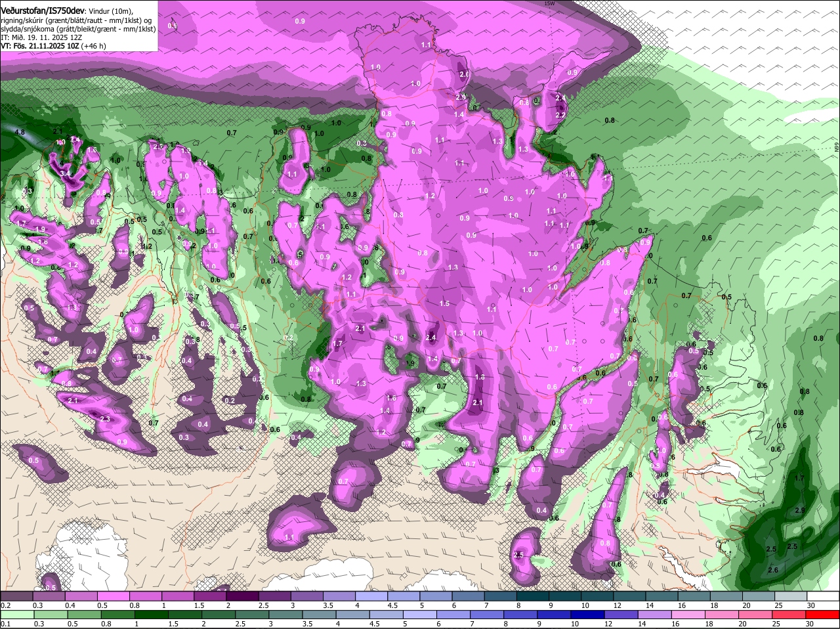
Task: Click the '30' label in the lower legend
Action: [x=809, y=624]
